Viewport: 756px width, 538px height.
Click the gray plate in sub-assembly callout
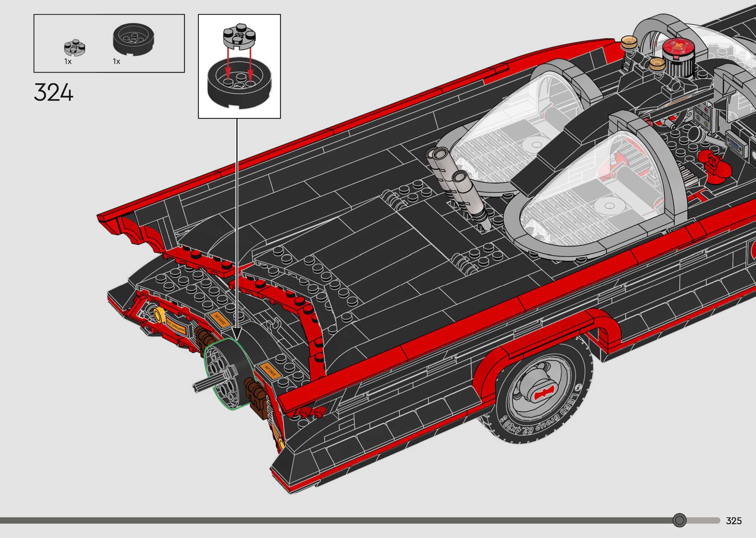pyautogui.click(x=240, y=37)
